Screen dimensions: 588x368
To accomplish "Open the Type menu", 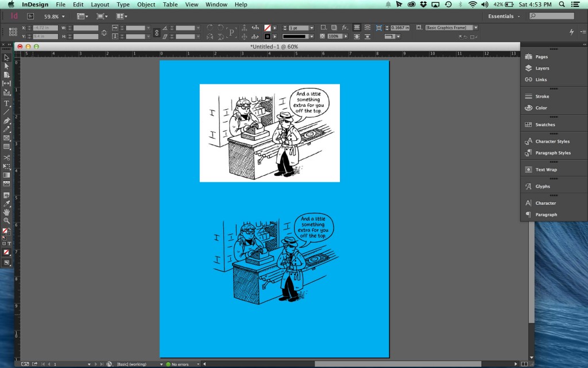I will click(x=123, y=5).
